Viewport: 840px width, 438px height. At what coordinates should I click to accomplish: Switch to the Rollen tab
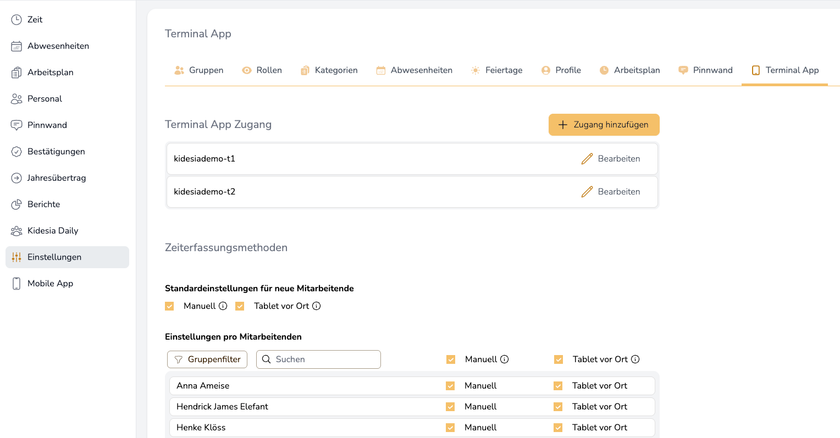pyautogui.click(x=262, y=70)
